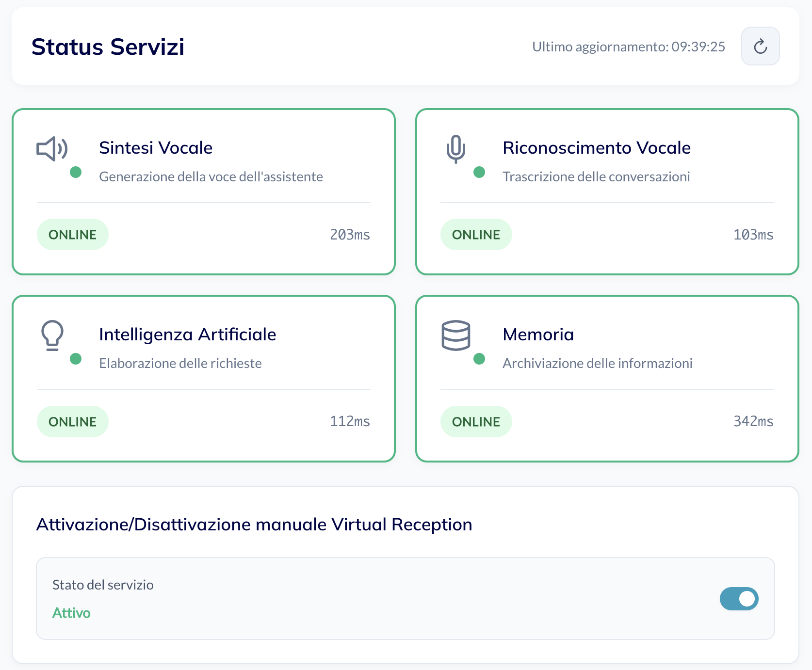Screen dimensions: 812x670
Task: Click the Attivo status label
Action: click(x=71, y=613)
